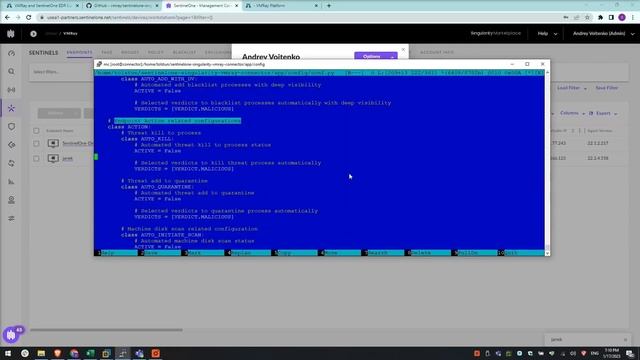Select the Sentinels star icon in sidebar
The image size is (640, 360).
11,108
